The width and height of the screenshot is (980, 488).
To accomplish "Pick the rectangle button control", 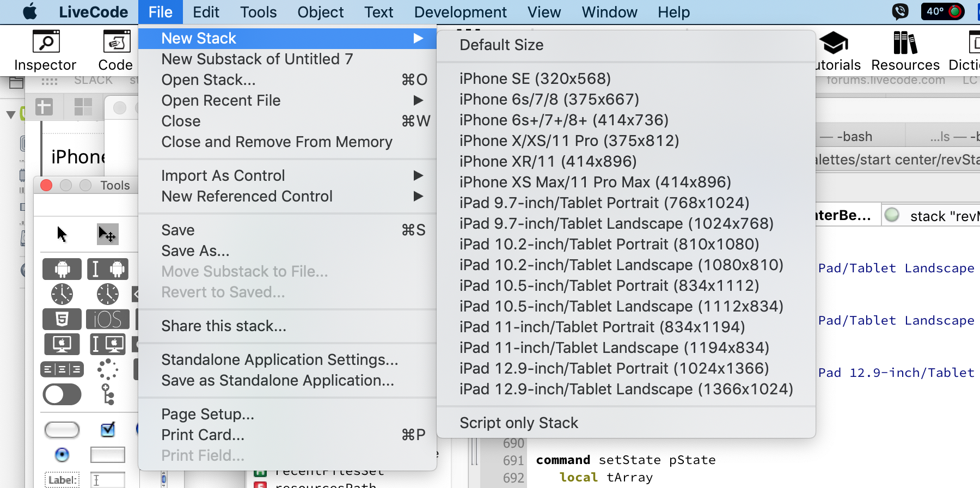I will pyautogui.click(x=108, y=455).
